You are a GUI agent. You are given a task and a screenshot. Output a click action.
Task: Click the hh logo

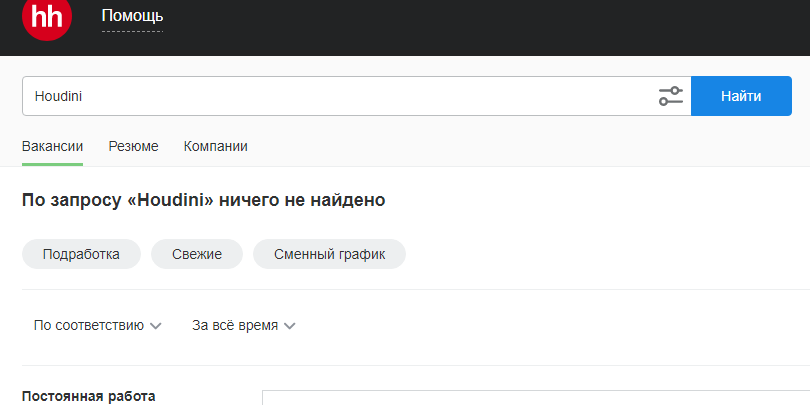(x=47, y=17)
